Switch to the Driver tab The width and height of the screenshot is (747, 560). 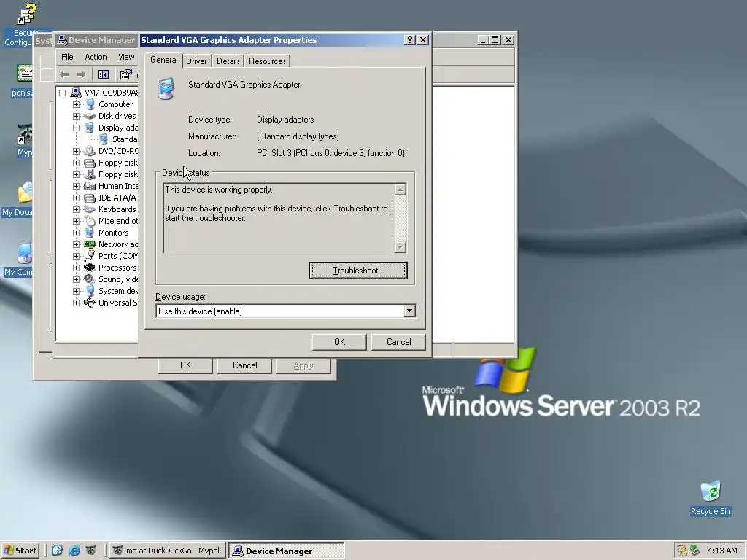pos(196,61)
